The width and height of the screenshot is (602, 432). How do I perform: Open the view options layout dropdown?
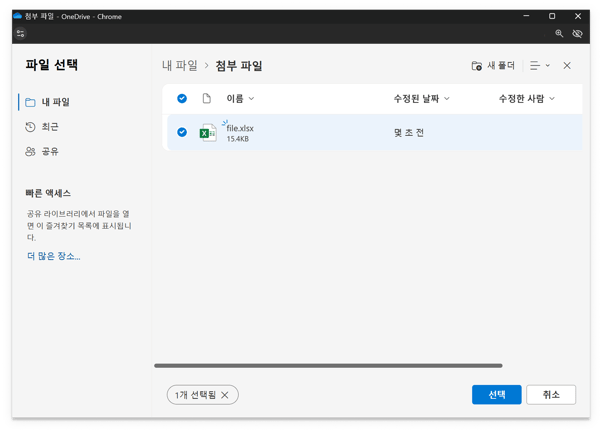(x=540, y=66)
